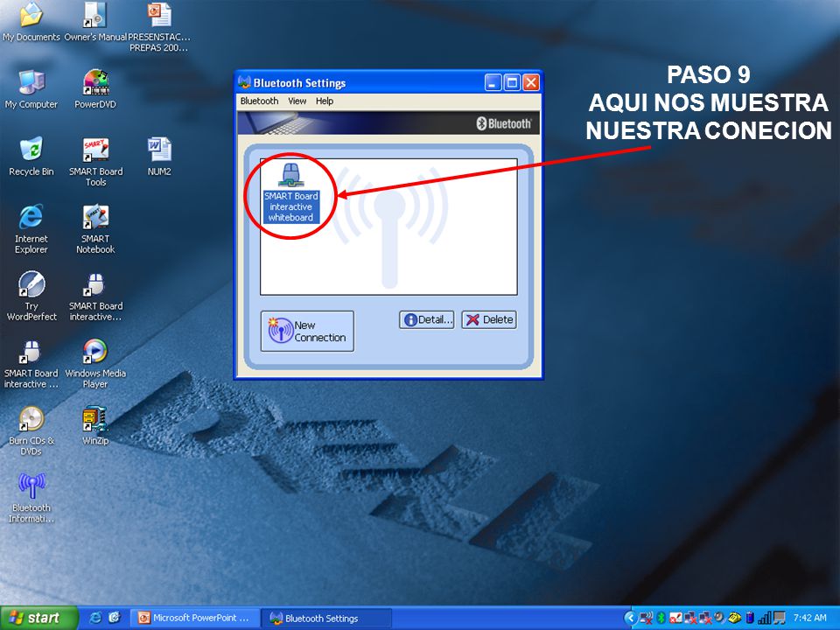Click the New Connection button

click(x=307, y=331)
